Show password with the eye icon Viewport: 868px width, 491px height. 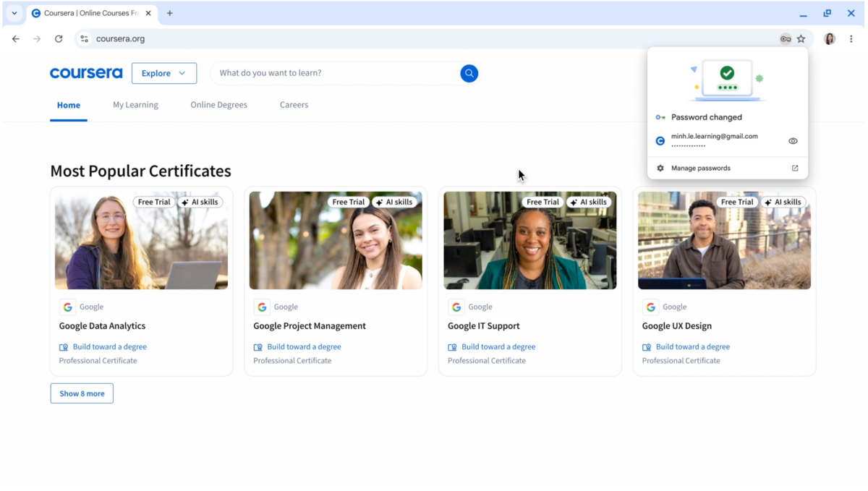(x=793, y=141)
